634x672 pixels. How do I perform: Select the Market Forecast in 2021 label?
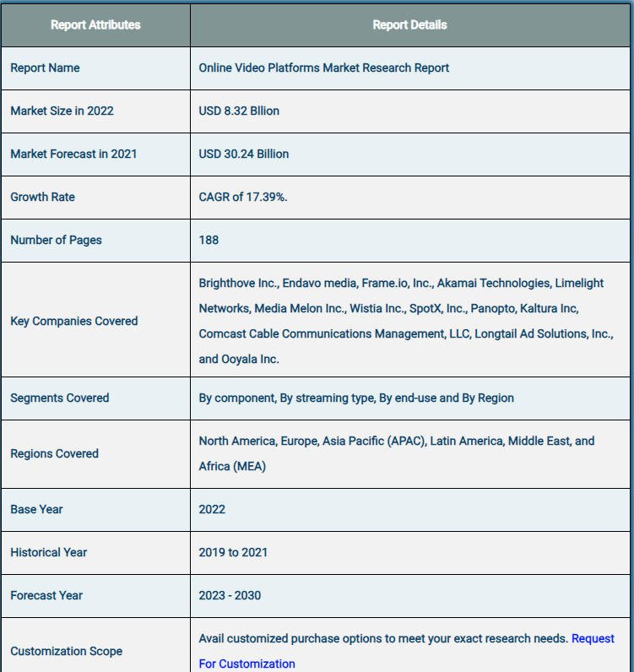[x=73, y=154]
